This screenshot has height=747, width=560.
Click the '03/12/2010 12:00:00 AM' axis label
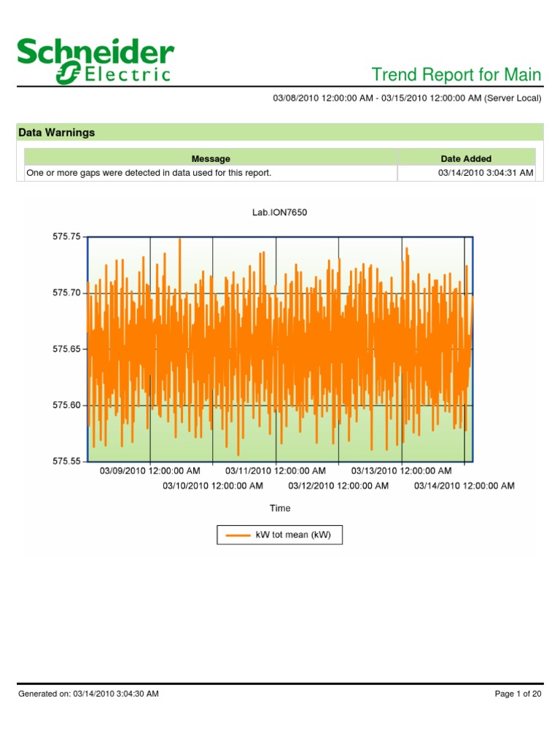pos(338,486)
